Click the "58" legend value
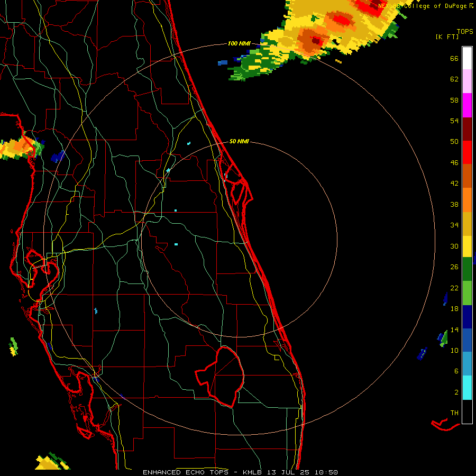This screenshot has height=476, width=476. 454,100
